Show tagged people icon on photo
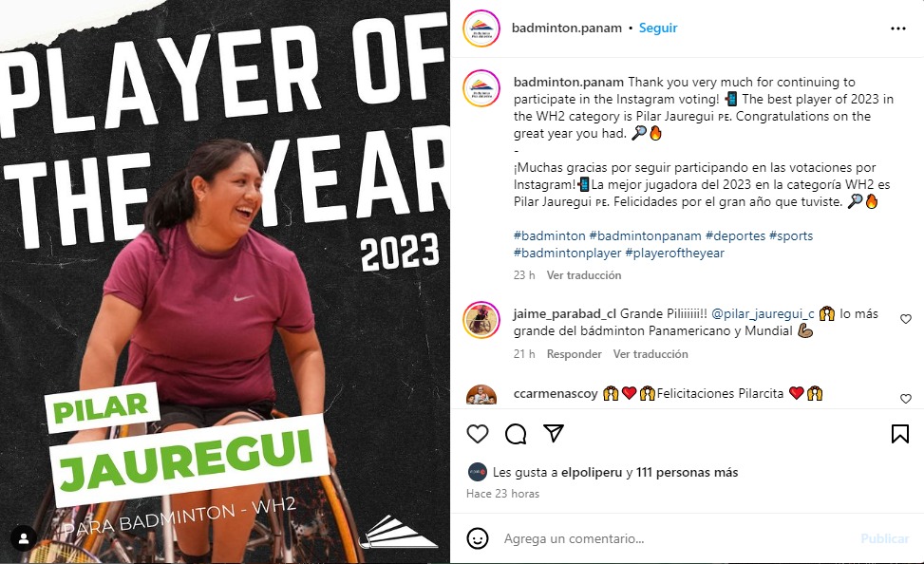 pyautogui.click(x=24, y=538)
